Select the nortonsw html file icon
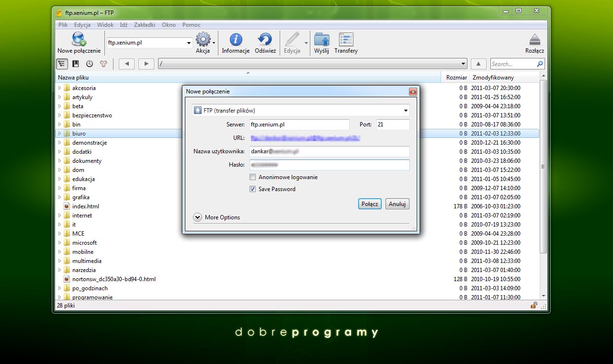 click(67, 279)
